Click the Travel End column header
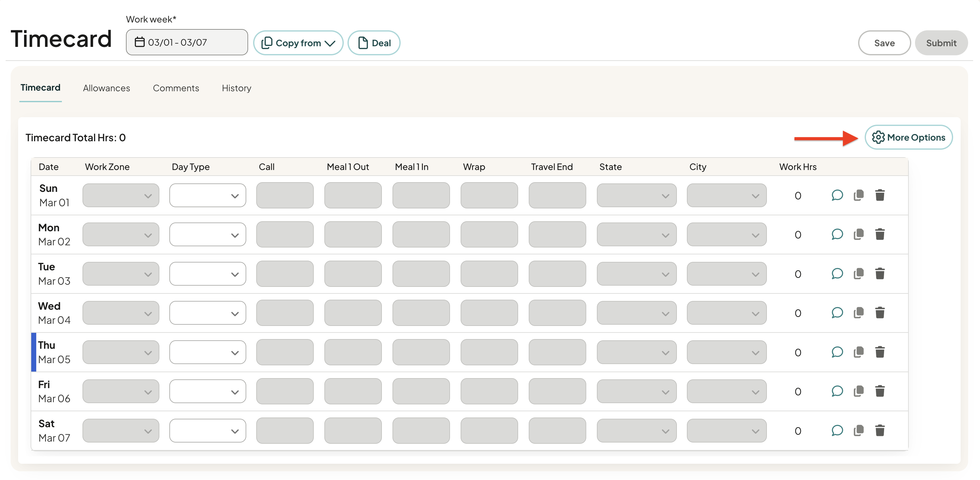 click(x=552, y=167)
